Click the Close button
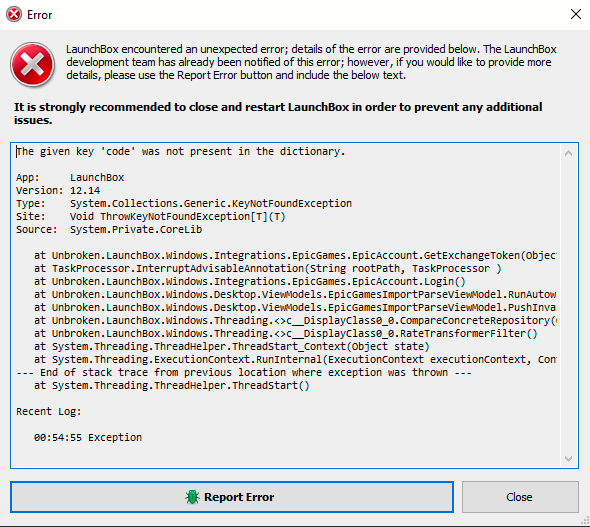The image size is (590, 527). click(x=520, y=497)
